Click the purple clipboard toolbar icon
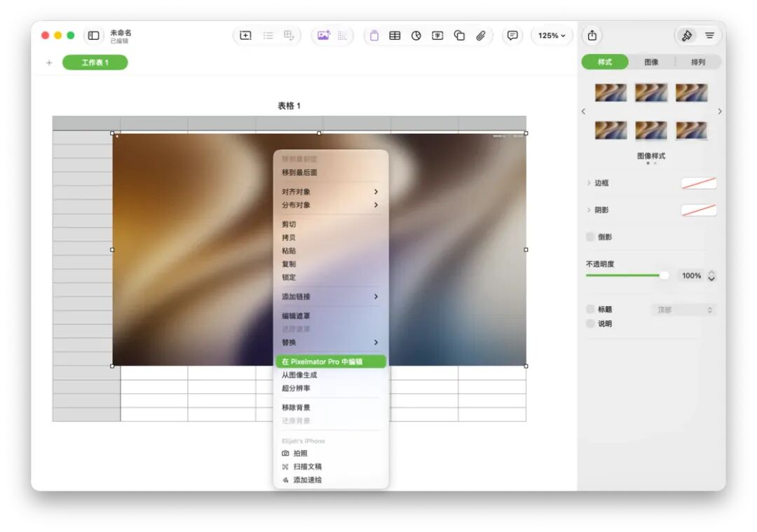Viewport: 757px width, 532px height. point(374,35)
